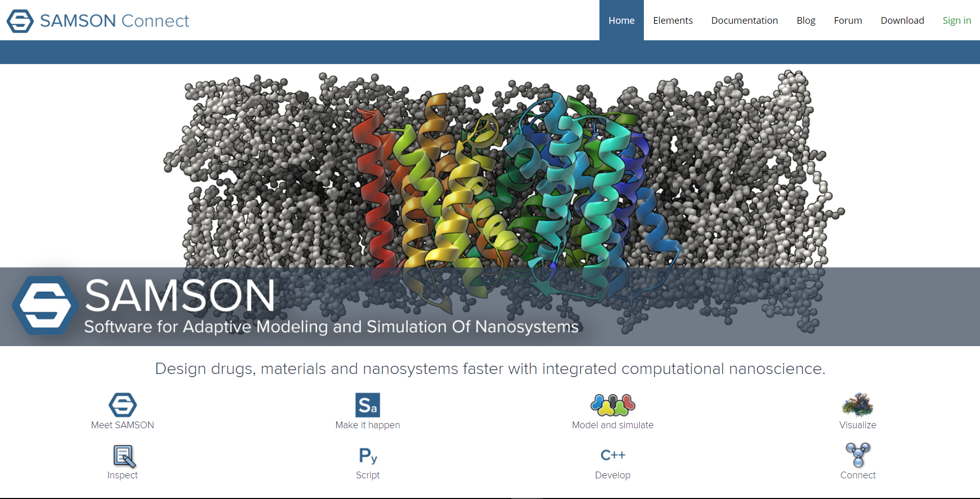Click the large SAMSON hexagon logo in banner

[x=45, y=305]
